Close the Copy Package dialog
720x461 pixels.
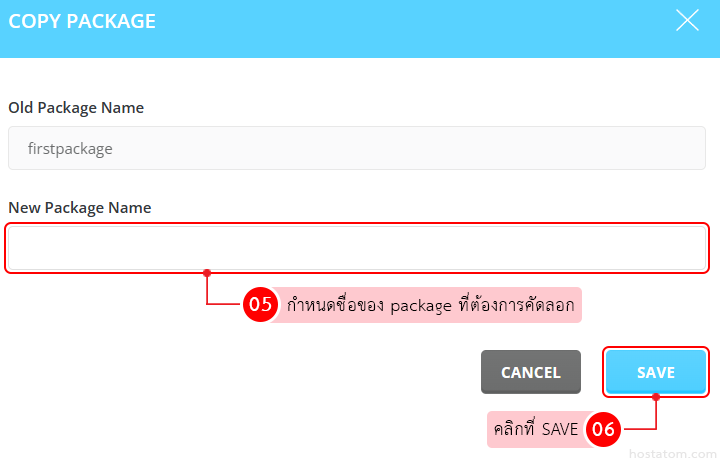pyautogui.click(x=687, y=21)
